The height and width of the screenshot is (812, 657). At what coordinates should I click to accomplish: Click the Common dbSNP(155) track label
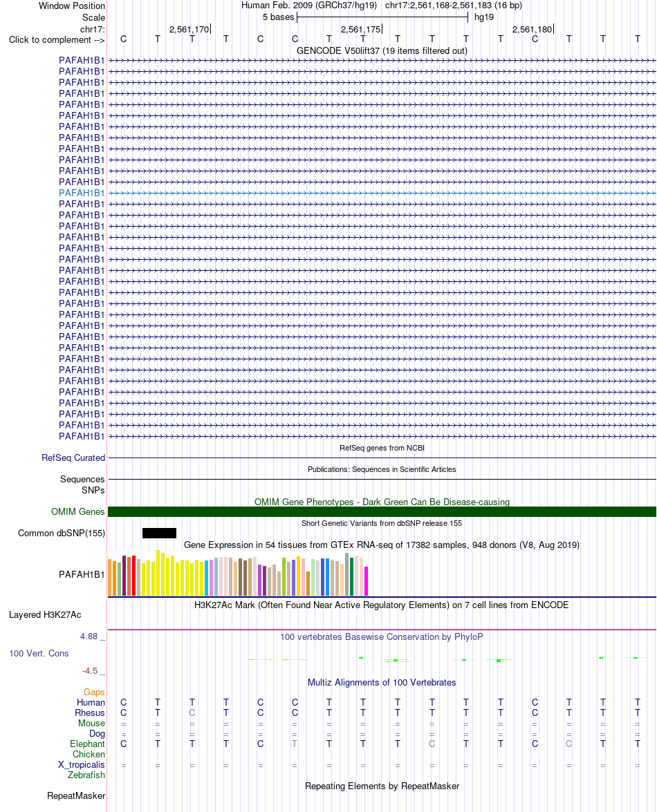point(61,533)
